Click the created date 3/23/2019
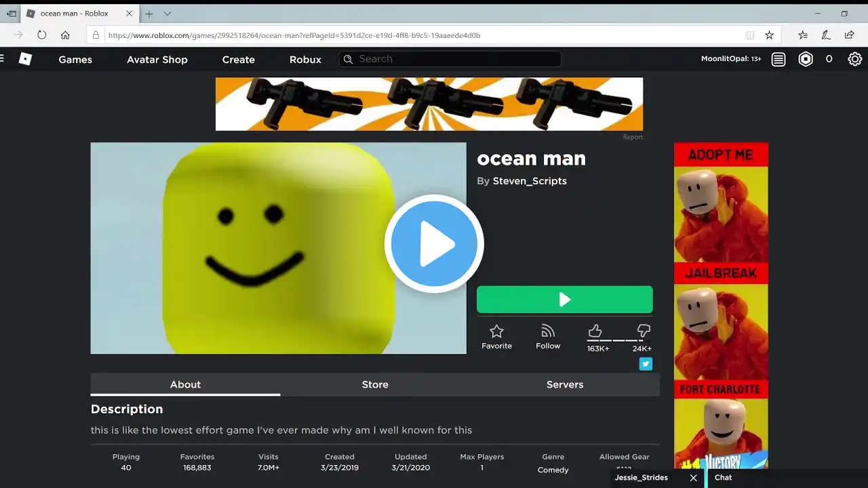The image size is (868, 488). [340, 468]
